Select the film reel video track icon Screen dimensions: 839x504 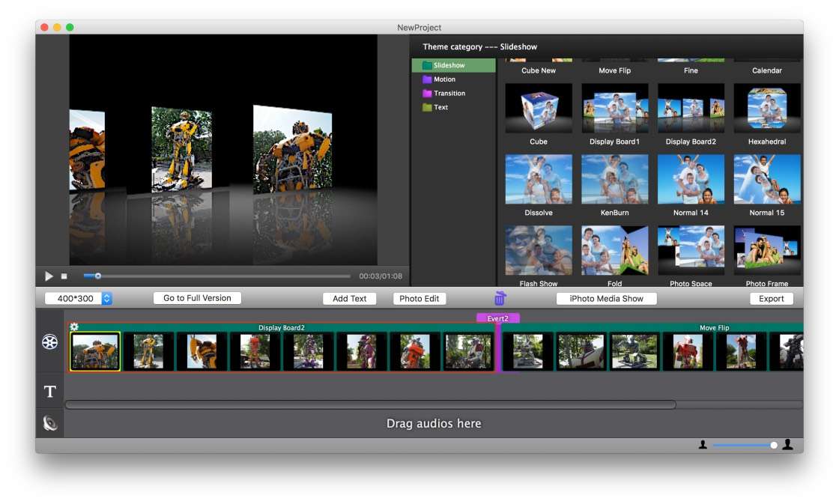click(50, 342)
